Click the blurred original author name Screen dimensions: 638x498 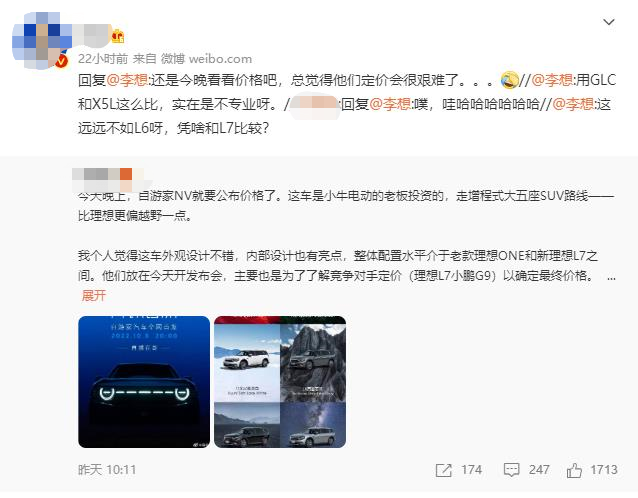(108, 179)
